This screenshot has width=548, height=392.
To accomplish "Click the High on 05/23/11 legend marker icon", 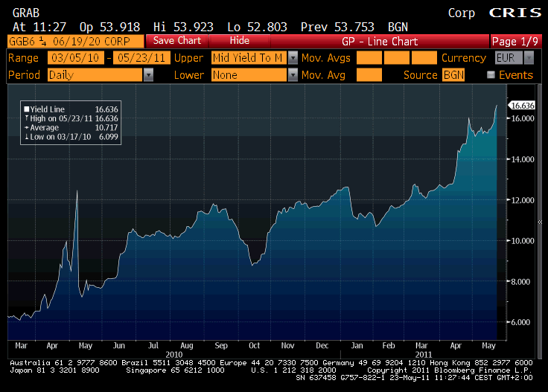I will [x=27, y=118].
